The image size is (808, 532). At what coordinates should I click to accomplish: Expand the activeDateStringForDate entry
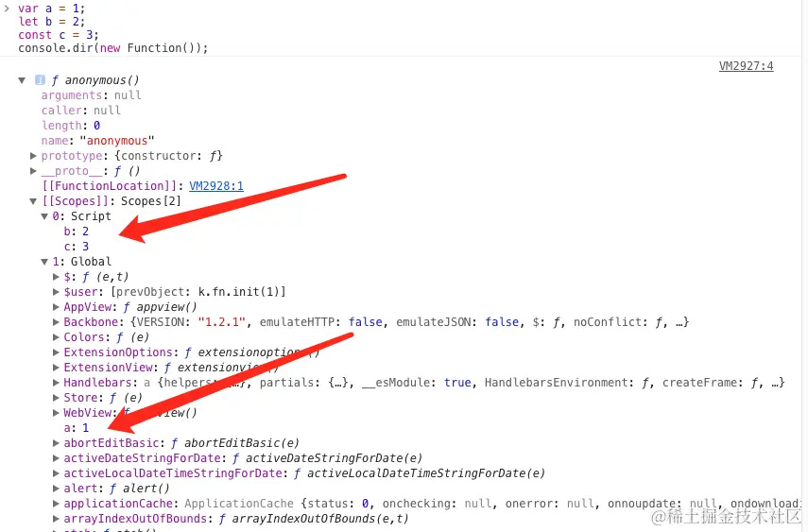(56, 457)
